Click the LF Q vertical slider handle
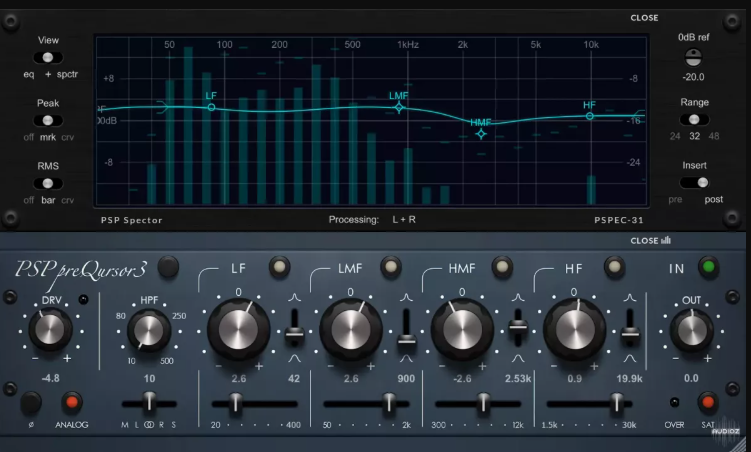751x452 pixels. pos(295,333)
